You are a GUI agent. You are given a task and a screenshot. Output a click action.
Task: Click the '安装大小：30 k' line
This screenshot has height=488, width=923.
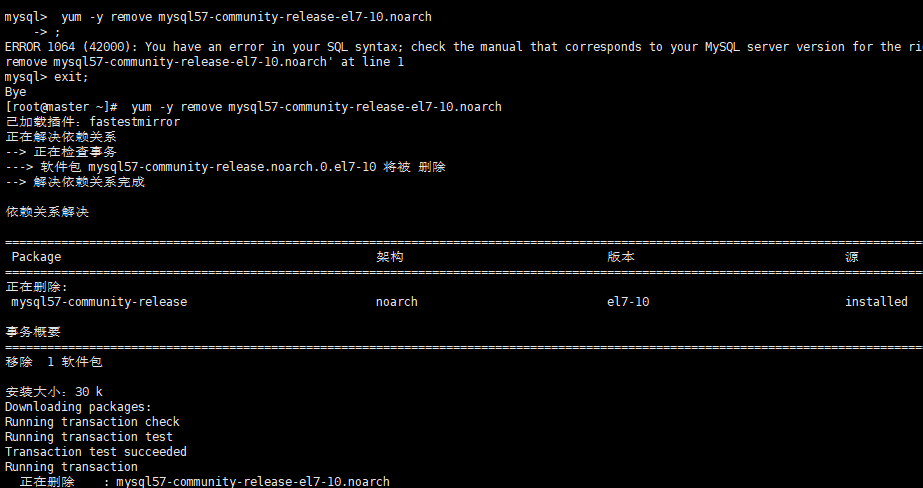click(x=54, y=392)
